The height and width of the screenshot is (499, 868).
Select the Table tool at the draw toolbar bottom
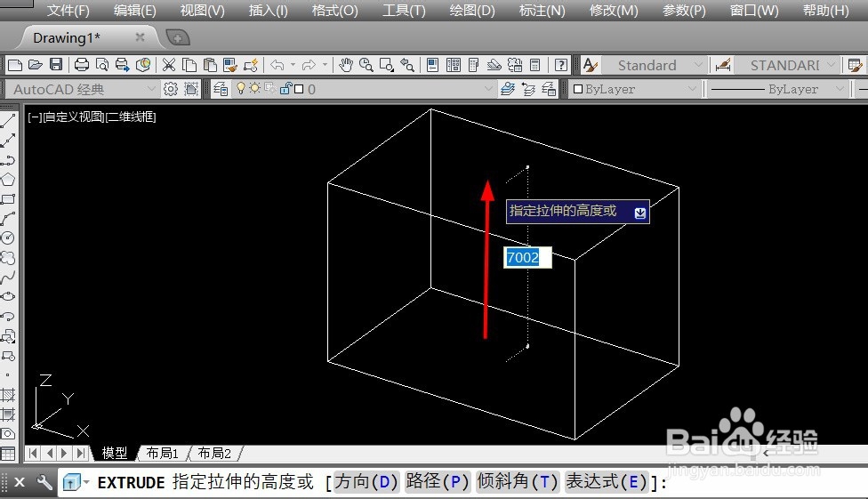tap(8, 454)
